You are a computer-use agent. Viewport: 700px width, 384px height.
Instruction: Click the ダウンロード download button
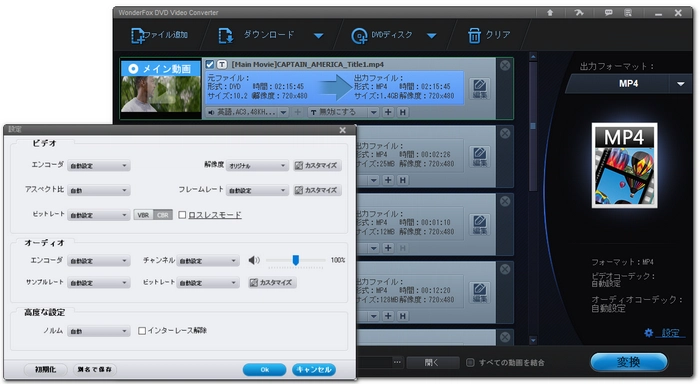(x=257, y=35)
